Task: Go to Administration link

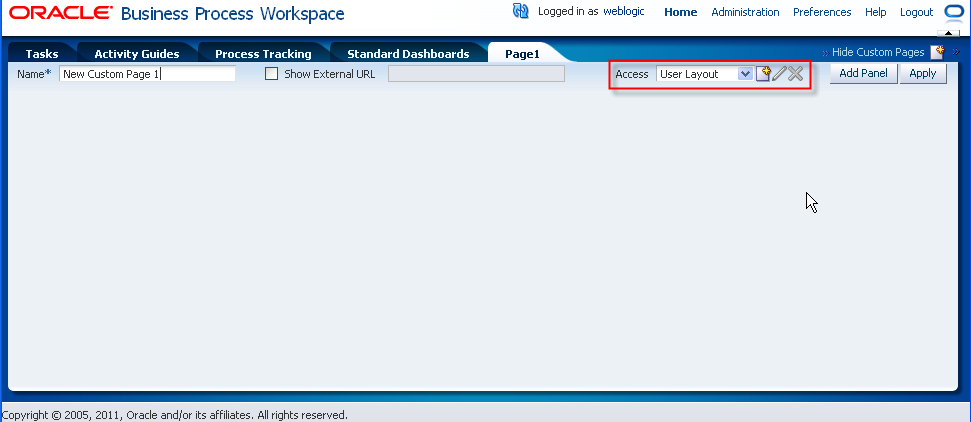Action: click(x=746, y=12)
